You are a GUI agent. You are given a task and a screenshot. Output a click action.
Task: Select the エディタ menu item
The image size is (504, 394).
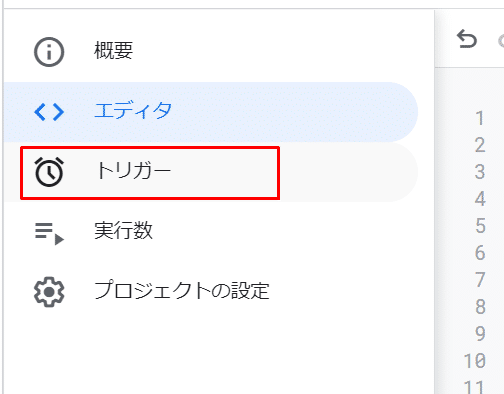(x=211, y=112)
